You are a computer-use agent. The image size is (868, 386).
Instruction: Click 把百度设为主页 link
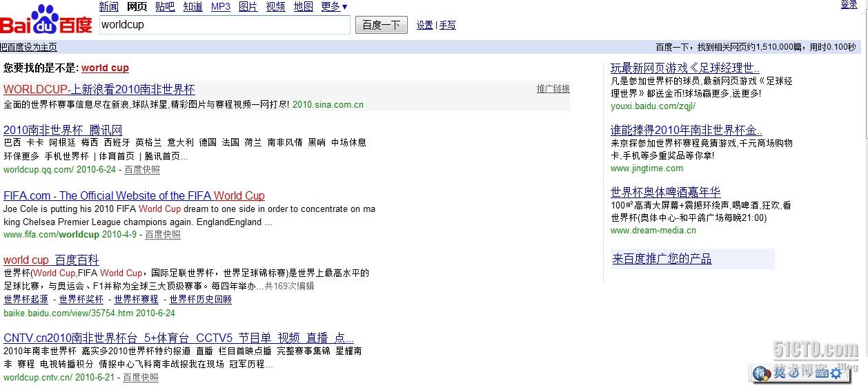point(28,47)
